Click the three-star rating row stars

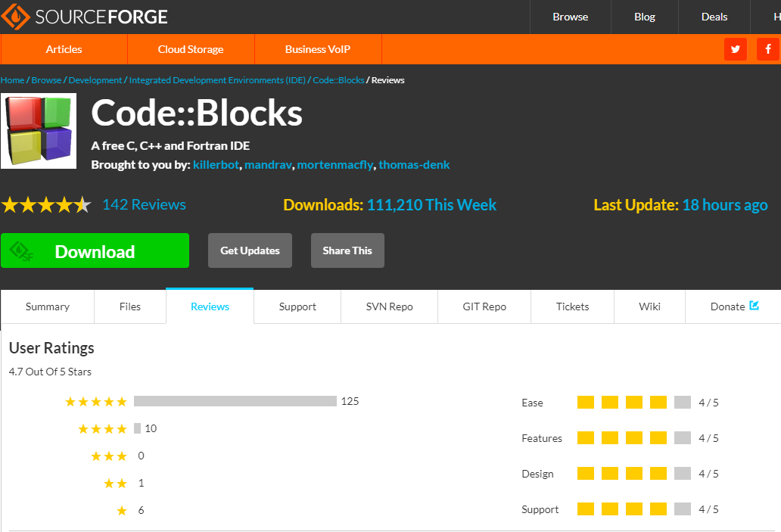[109, 456]
